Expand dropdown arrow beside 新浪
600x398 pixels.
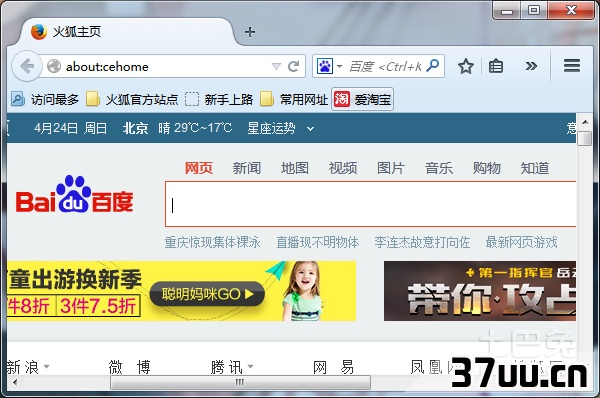pyautogui.click(x=46, y=366)
